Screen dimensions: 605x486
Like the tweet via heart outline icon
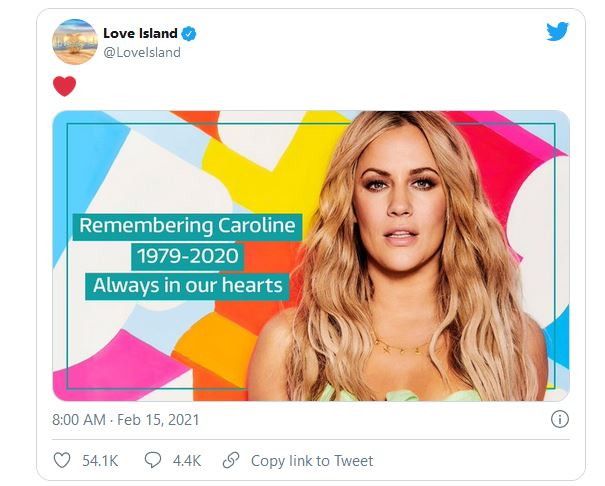coord(62,461)
